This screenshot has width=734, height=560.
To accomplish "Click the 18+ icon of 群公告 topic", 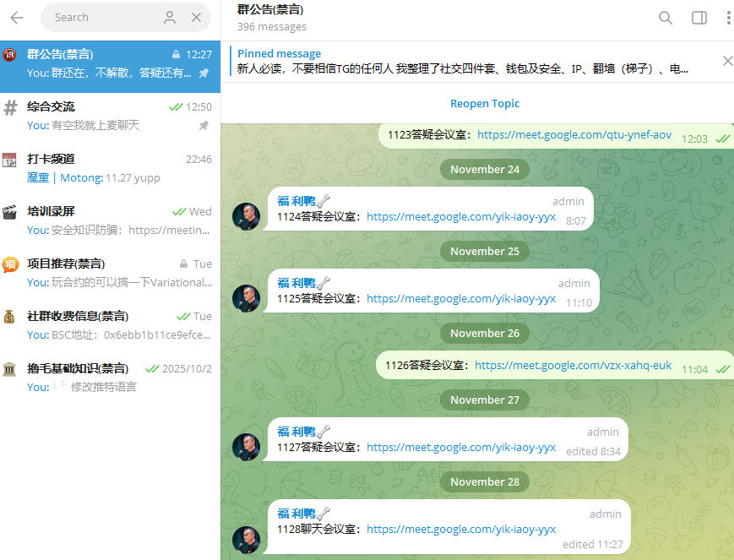I will coord(10,55).
